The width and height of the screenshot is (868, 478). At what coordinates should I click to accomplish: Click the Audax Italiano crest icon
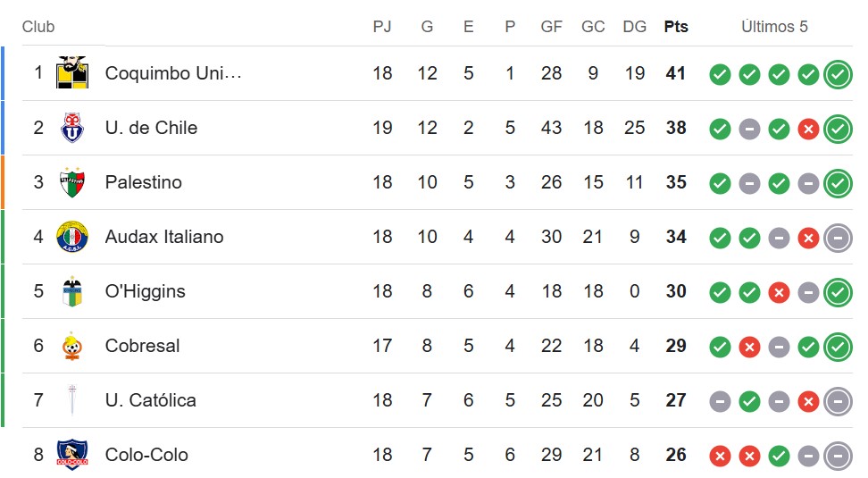coord(72,237)
